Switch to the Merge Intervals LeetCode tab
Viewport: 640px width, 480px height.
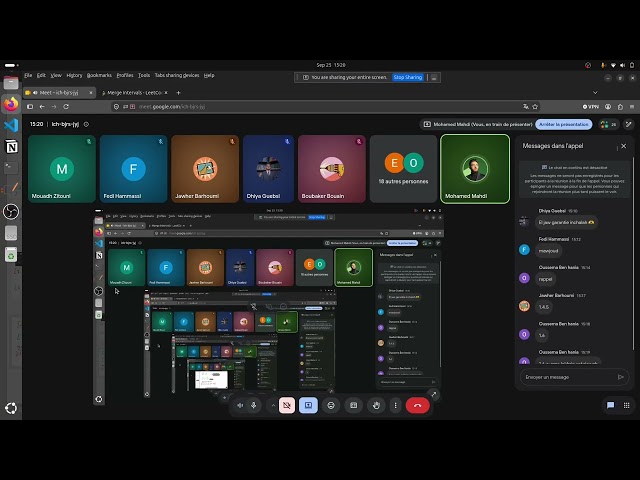click(x=135, y=93)
